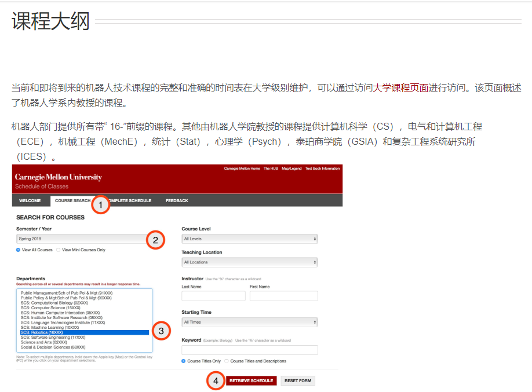The width and height of the screenshot is (532, 392).
Task: Focus the Keyword input field
Action: coord(249,350)
